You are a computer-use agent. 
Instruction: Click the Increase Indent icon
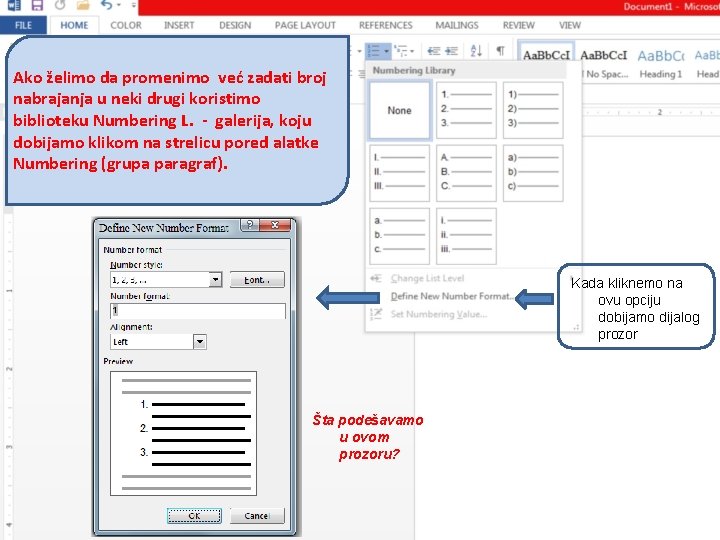pos(451,51)
